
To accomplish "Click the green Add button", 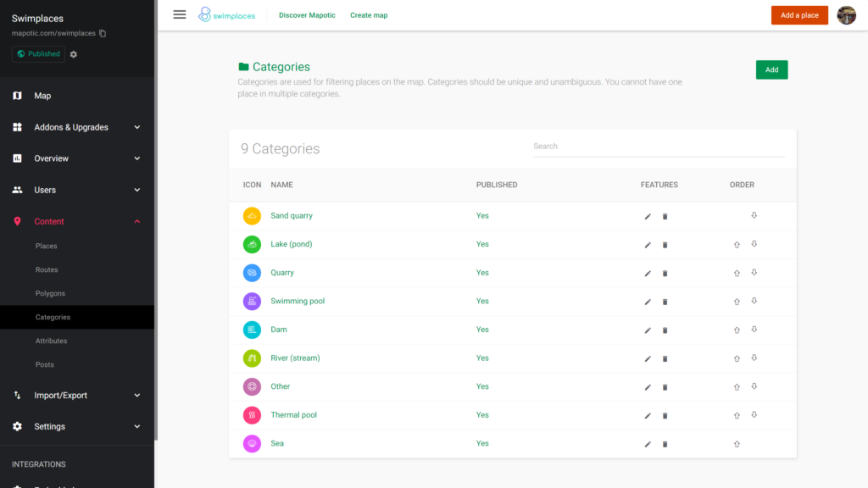I will (771, 69).
